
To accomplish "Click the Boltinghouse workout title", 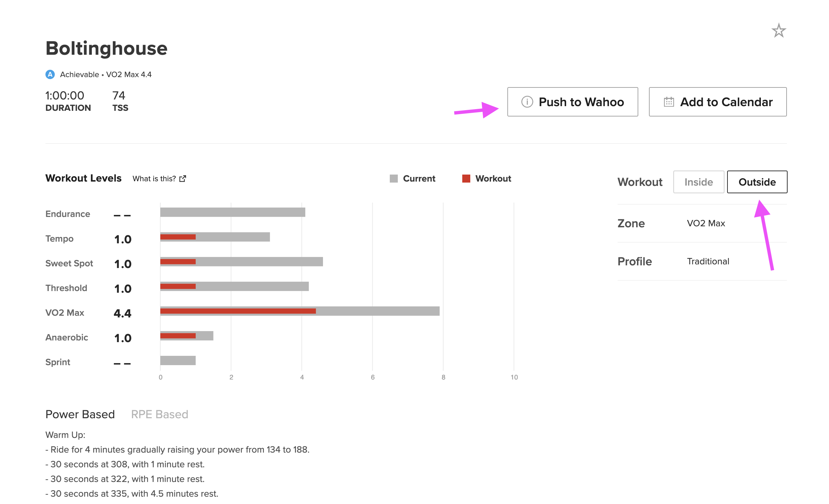I will click(106, 48).
